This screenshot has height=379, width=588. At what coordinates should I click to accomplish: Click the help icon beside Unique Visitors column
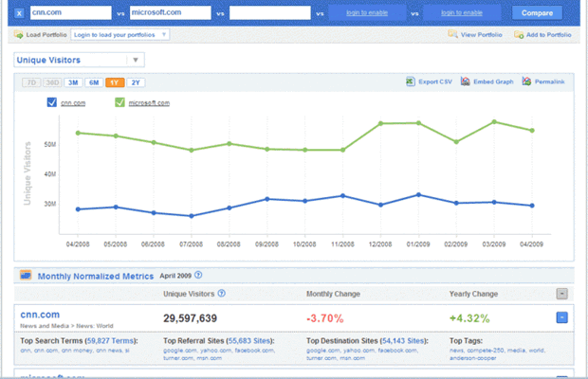(222, 293)
